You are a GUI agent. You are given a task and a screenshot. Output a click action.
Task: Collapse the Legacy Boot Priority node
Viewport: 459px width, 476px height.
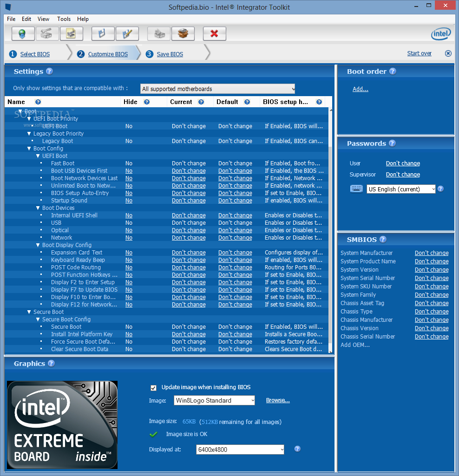pos(29,134)
